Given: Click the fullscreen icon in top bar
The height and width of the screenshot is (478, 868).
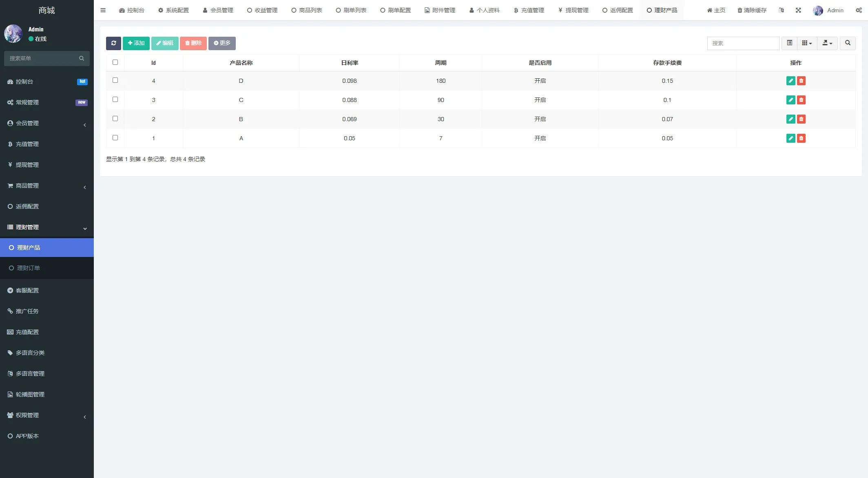Looking at the screenshot, I should click(x=798, y=10).
